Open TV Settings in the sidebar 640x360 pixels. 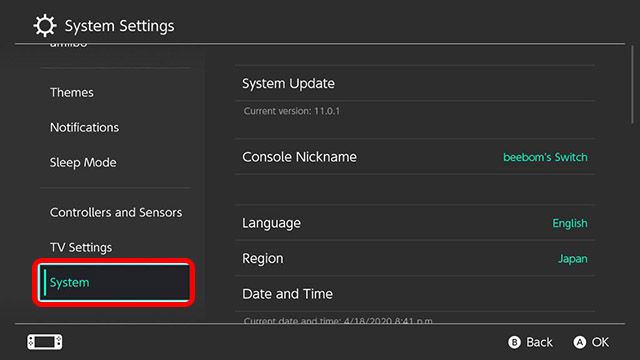click(81, 248)
